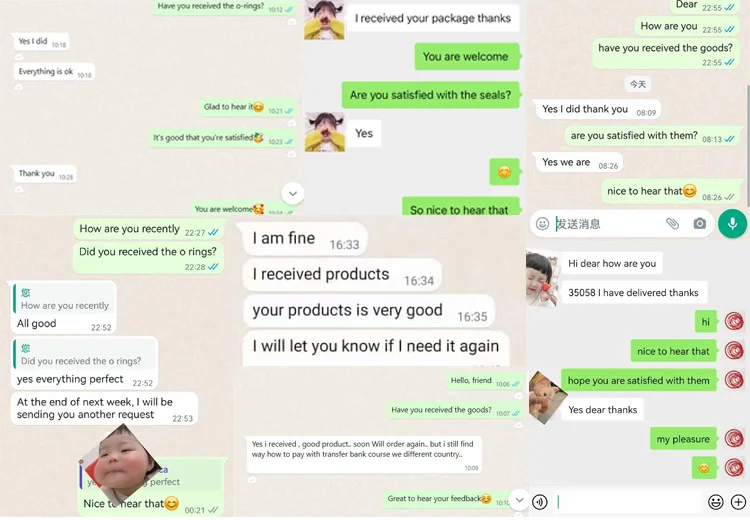Click the plus icon in bottom chat bar

tap(738, 502)
